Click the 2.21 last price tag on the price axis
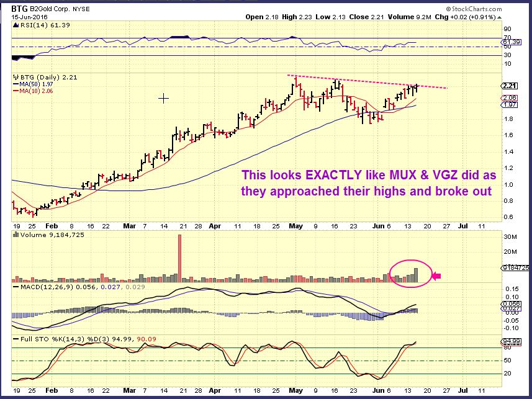This screenshot has width=532, height=399. click(x=509, y=86)
